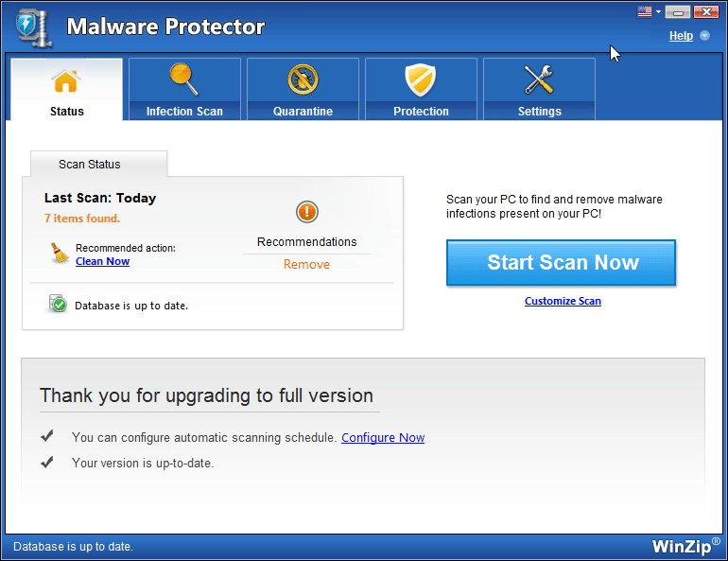Follow the Configure Now link

383,438
